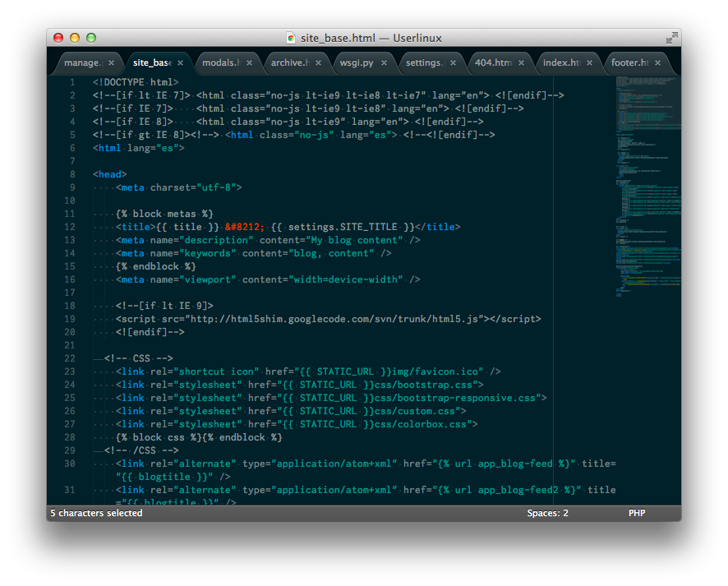
Task: Click the <!--[if lt IE 9]> comment
Action: (164, 306)
